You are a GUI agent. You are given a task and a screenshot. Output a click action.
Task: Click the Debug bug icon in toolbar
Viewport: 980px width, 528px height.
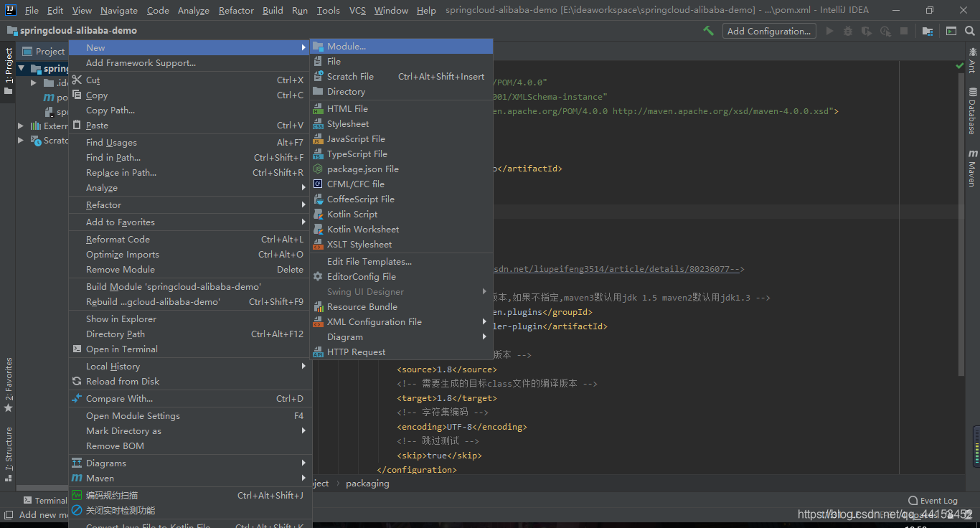point(848,31)
